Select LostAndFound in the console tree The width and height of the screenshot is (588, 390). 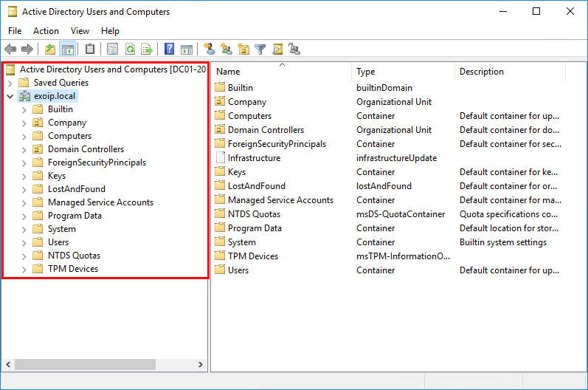77,189
